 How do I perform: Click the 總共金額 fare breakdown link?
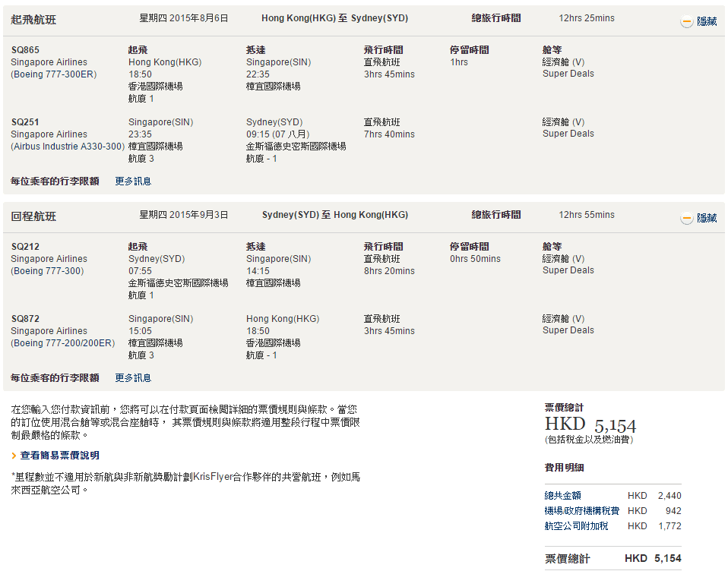coord(563,496)
